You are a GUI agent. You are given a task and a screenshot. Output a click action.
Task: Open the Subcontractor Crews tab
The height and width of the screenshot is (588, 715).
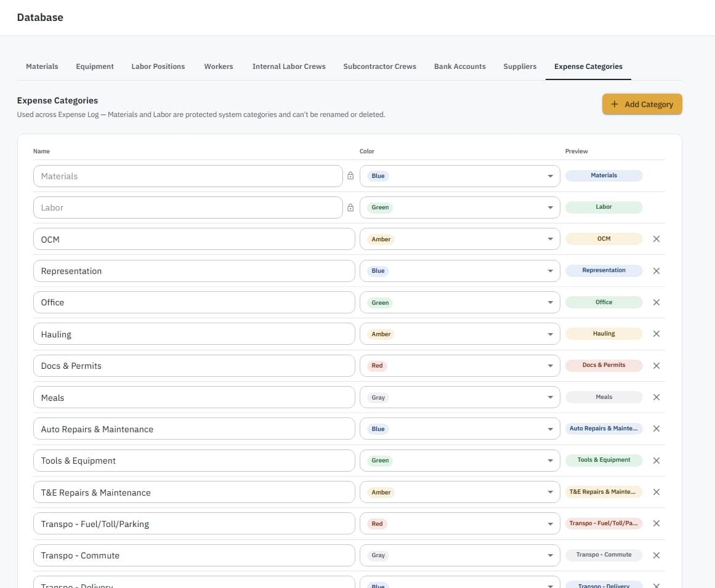[380, 66]
